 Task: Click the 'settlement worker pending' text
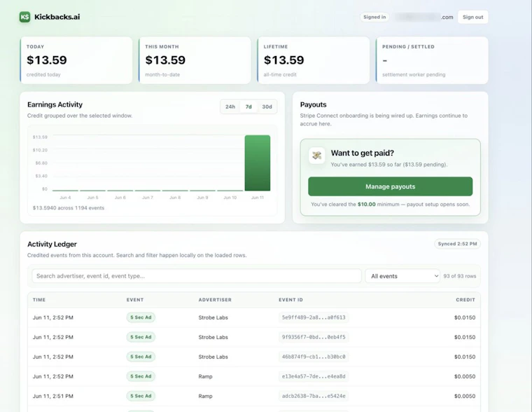point(414,75)
